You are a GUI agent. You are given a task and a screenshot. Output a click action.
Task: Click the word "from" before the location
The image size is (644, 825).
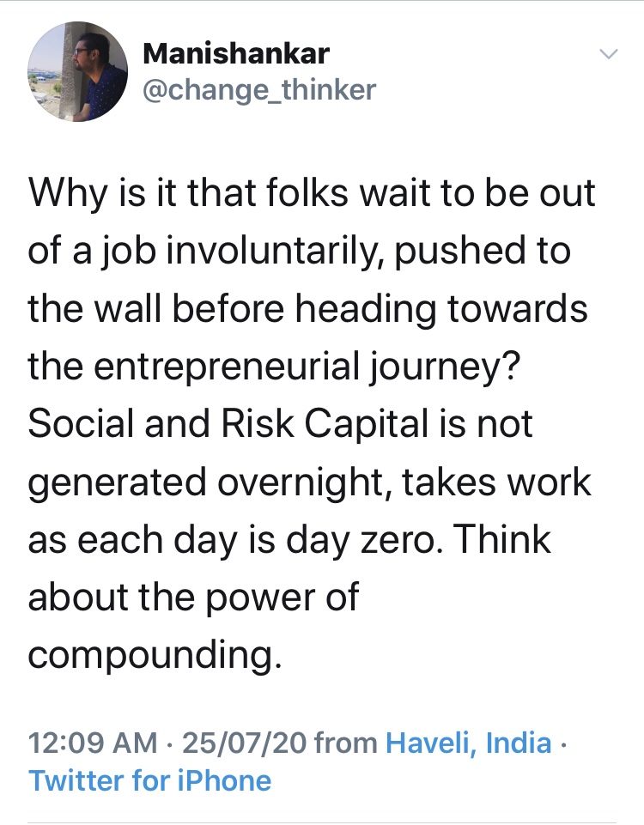[x=346, y=743]
